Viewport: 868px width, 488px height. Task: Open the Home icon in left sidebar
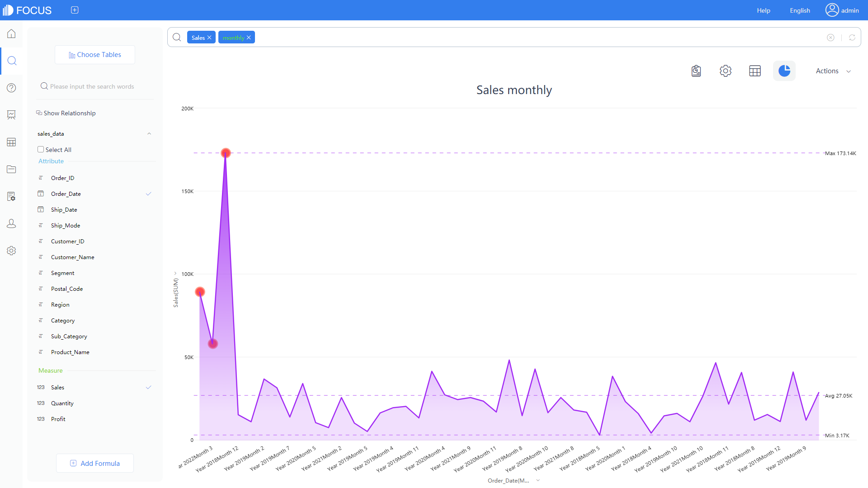[11, 34]
